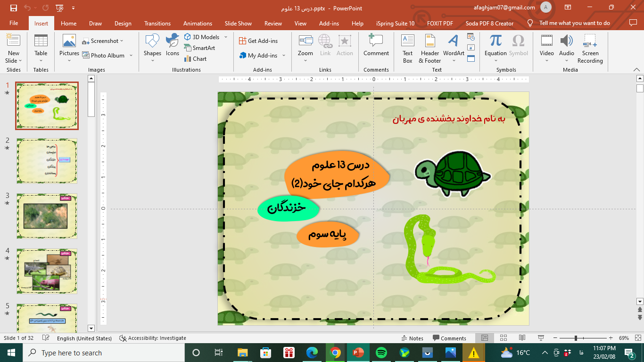Select slide 3 thumbnail
This screenshot has width=644, height=362.
[47, 216]
